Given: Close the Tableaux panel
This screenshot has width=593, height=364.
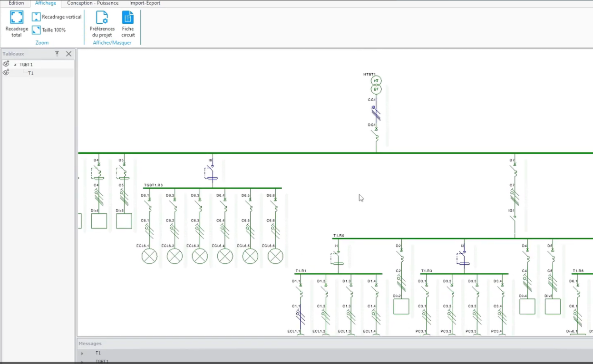Looking at the screenshot, I should pos(68,54).
